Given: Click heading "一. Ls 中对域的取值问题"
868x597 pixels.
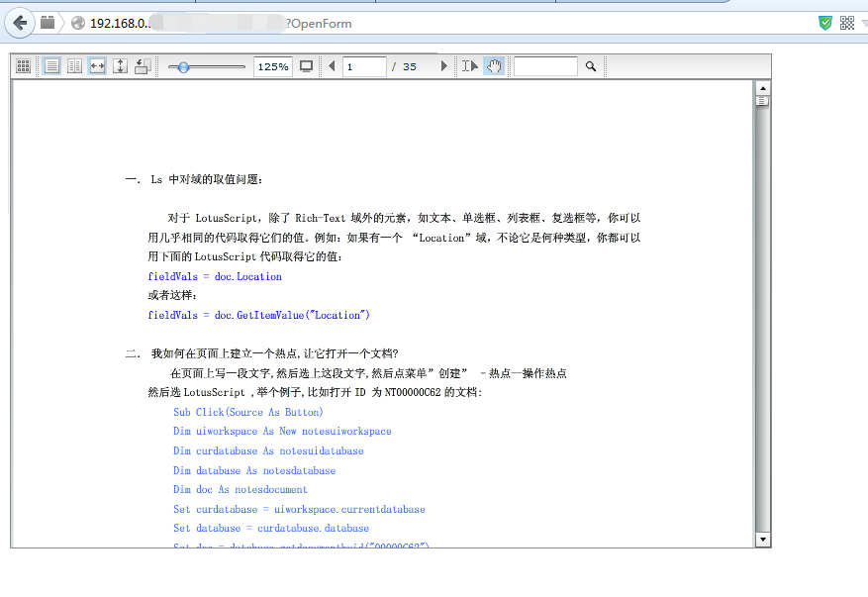Looking at the screenshot, I should click(194, 179).
